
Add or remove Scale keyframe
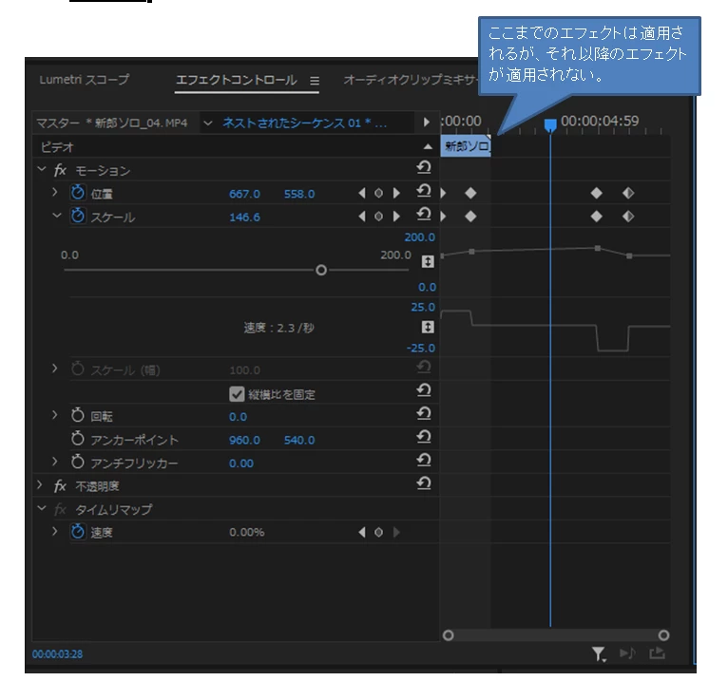[379, 217]
